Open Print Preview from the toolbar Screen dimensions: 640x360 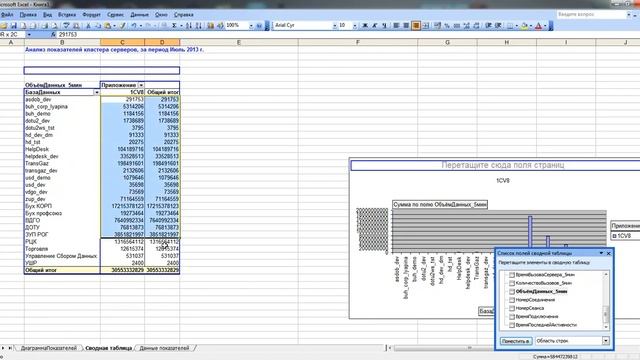pyautogui.click(x=54, y=26)
